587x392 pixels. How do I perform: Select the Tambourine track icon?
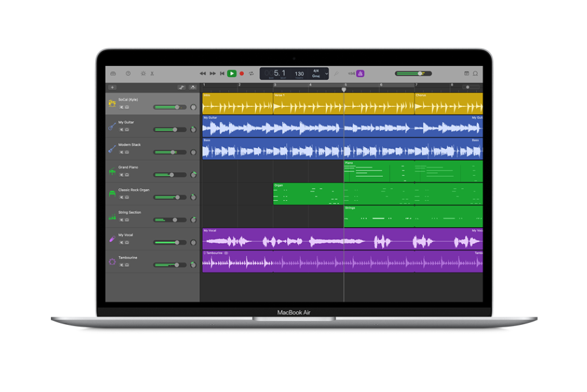pos(112,262)
